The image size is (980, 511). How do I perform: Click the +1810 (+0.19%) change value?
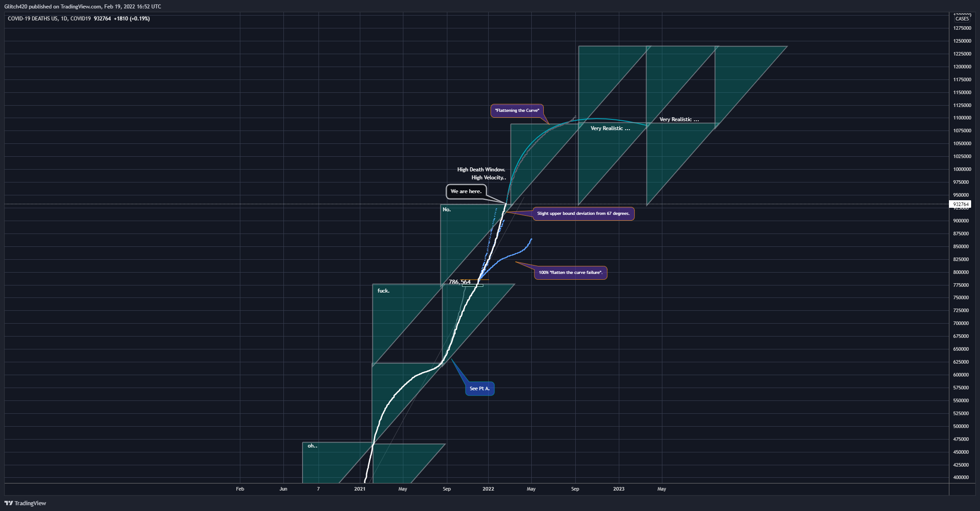pos(131,19)
